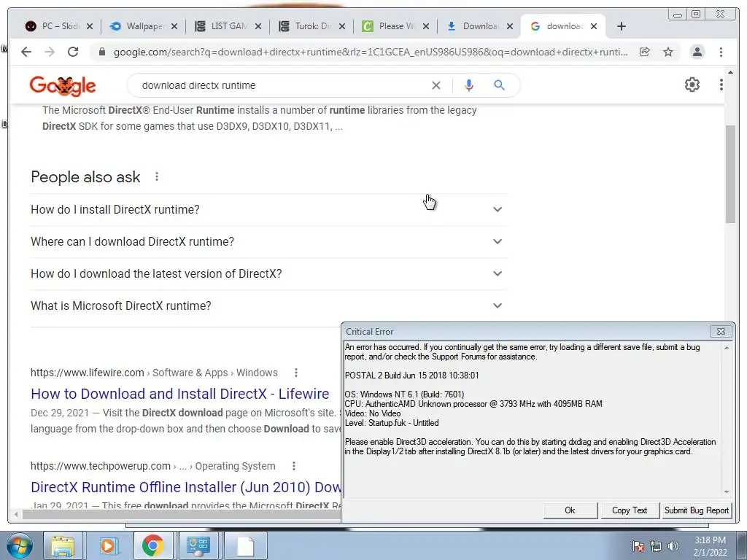
Task: Open the Chrome profile avatar
Action: click(x=697, y=52)
